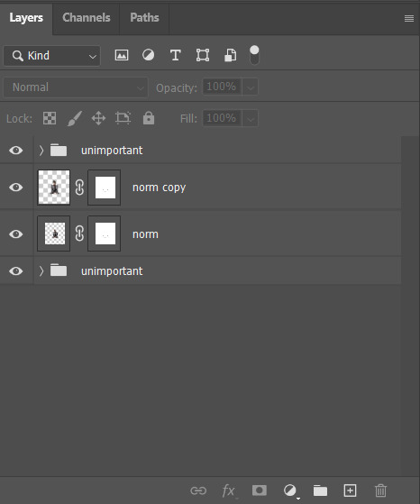Add layer style fx icon

(x=229, y=490)
